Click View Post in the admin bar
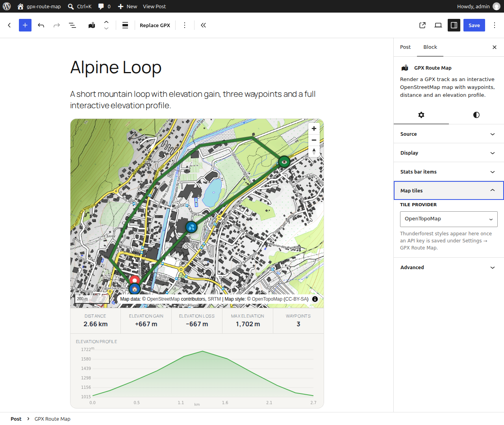Image resolution: width=504 pixels, height=425 pixels. tap(154, 6)
